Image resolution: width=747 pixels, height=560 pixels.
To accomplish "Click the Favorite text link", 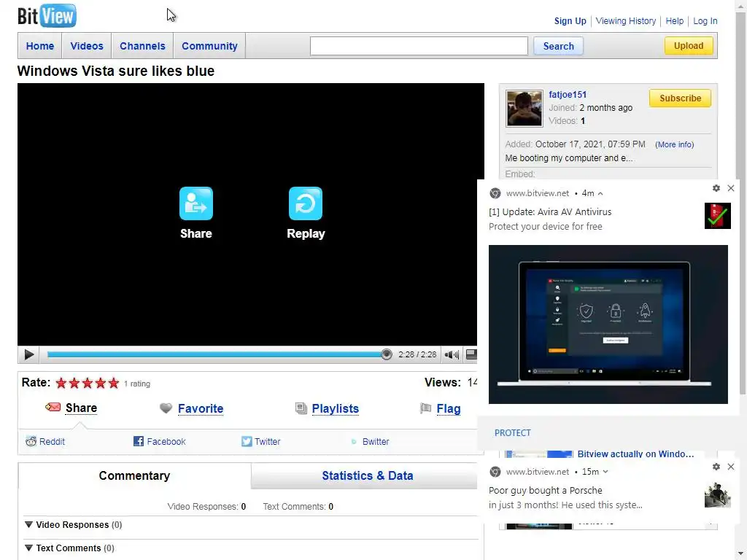I will click(x=201, y=408).
